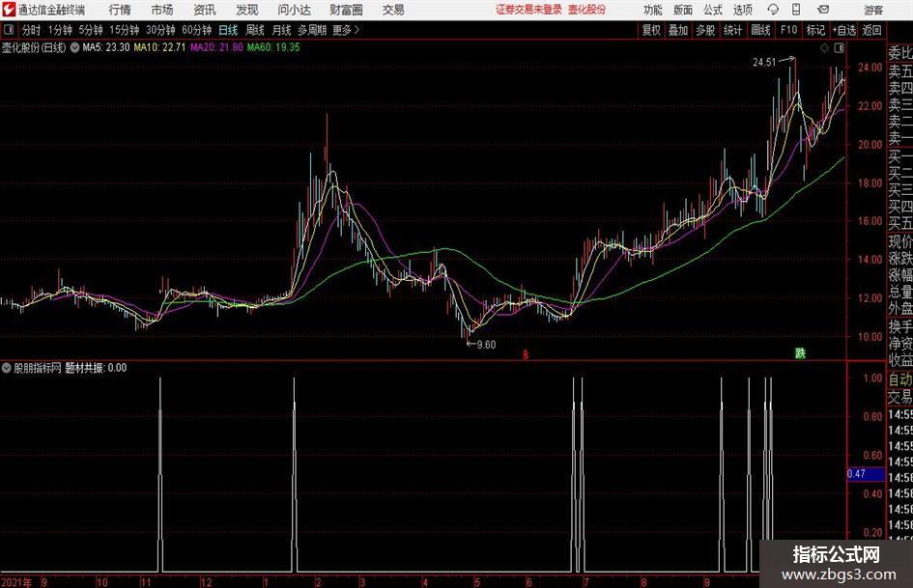Click the 复权 toolbar button
The image size is (913, 588).
click(651, 30)
